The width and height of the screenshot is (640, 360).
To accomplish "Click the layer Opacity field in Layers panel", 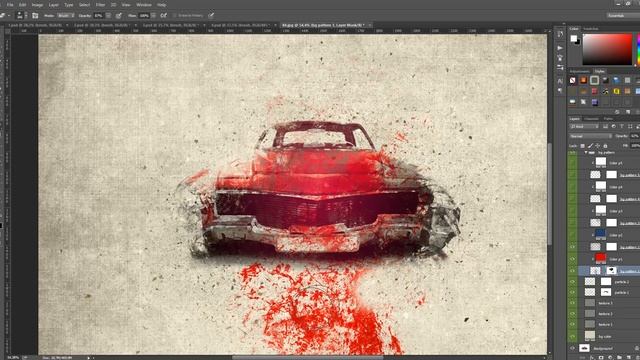I will pos(635,136).
